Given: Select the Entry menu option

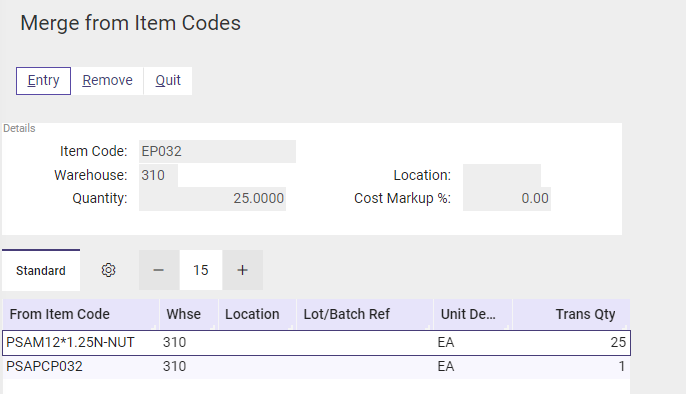Looking at the screenshot, I should coord(43,81).
